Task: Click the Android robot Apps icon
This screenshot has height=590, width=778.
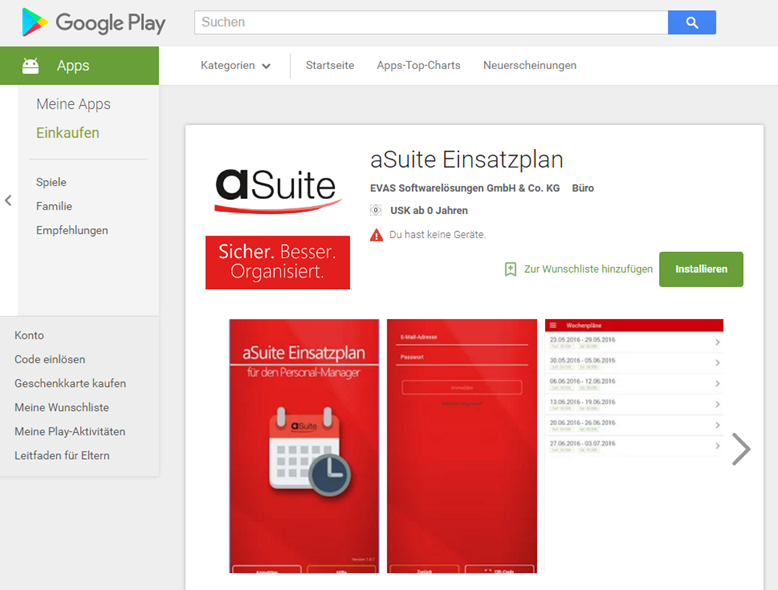Action: pos(31,66)
